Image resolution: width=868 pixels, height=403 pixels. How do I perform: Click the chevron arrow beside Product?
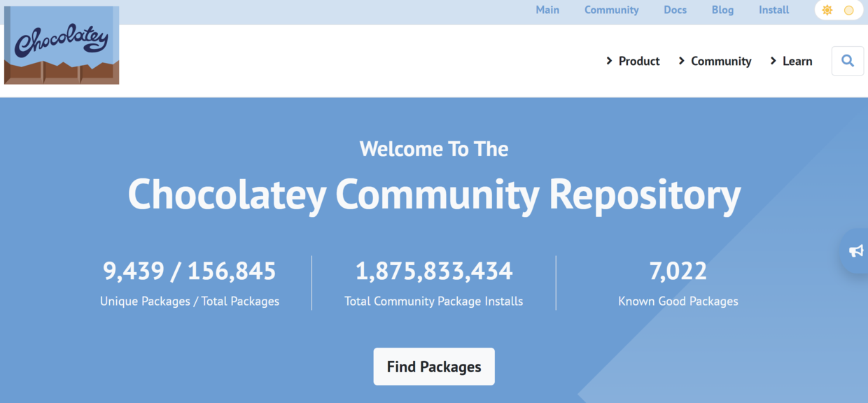(x=609, y=61)
